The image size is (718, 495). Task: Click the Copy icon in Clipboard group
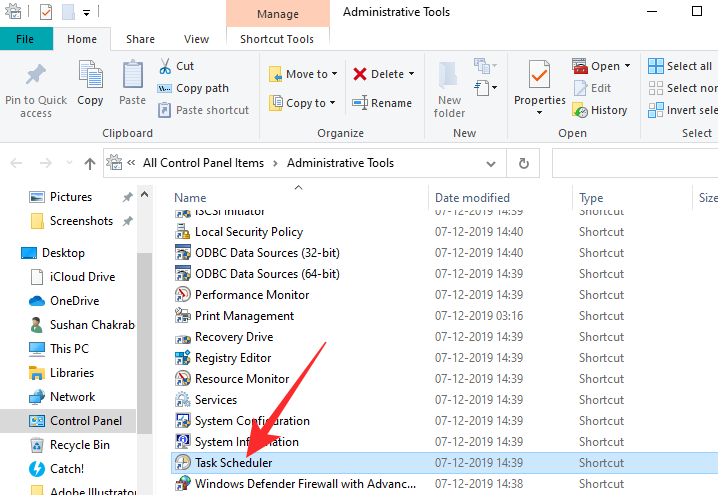90,76
